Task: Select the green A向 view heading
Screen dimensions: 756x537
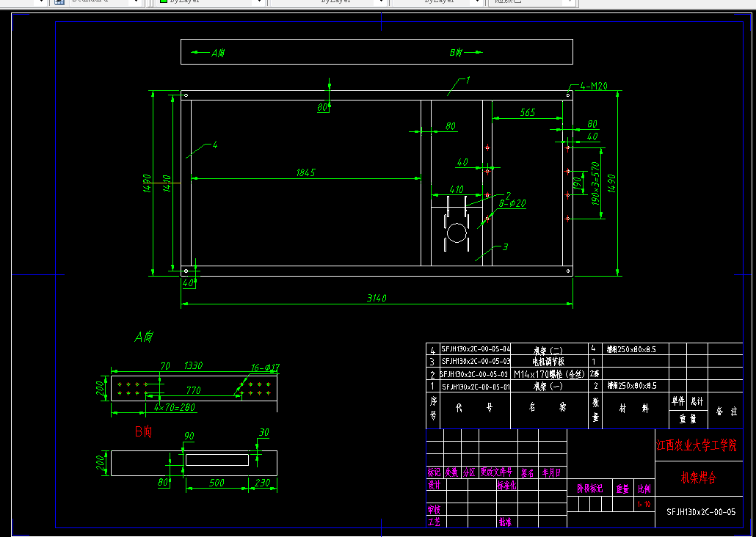Action: coord(144,337)
